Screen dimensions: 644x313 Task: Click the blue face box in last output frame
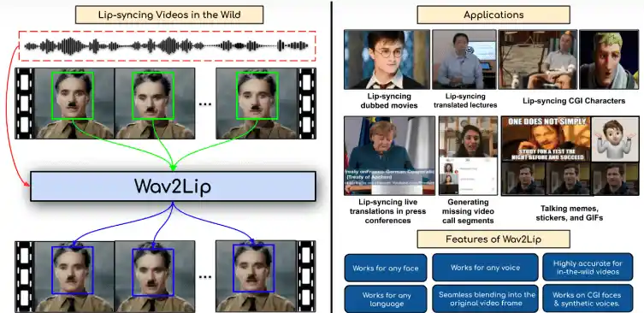[x=253, y=269]
